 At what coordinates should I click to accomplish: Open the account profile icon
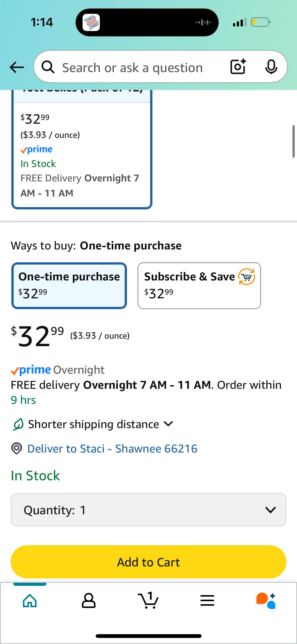89,600
